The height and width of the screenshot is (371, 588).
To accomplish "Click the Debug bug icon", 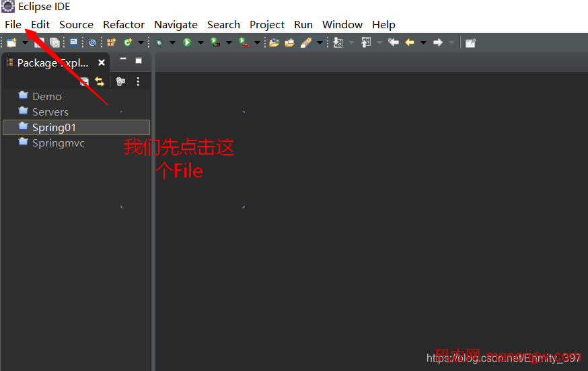I will pyautogui.click(x=159, y=43).
